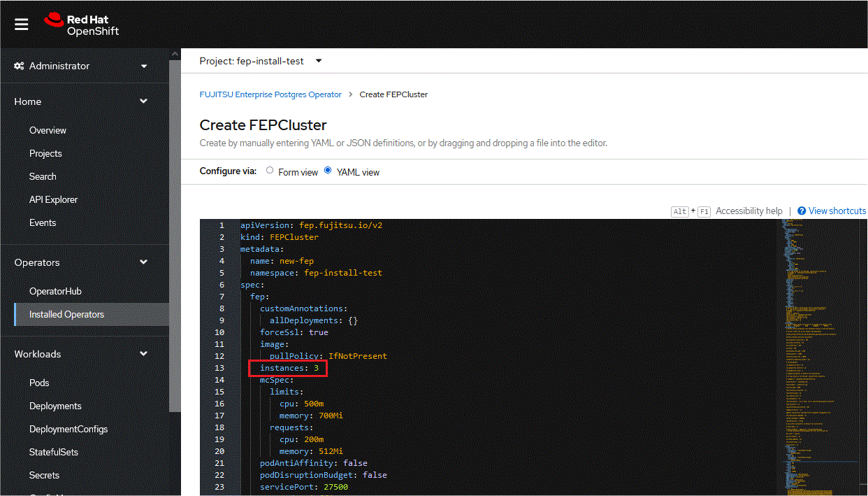
Task: Click the 'mcSpec:' line
Action: click(277, 380)
